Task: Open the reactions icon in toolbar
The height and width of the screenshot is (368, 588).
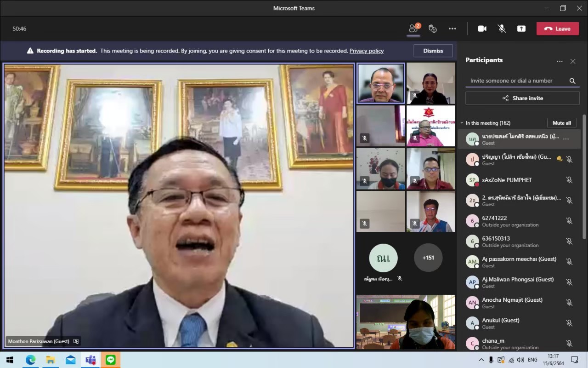Action: click(x=433, y=29)
